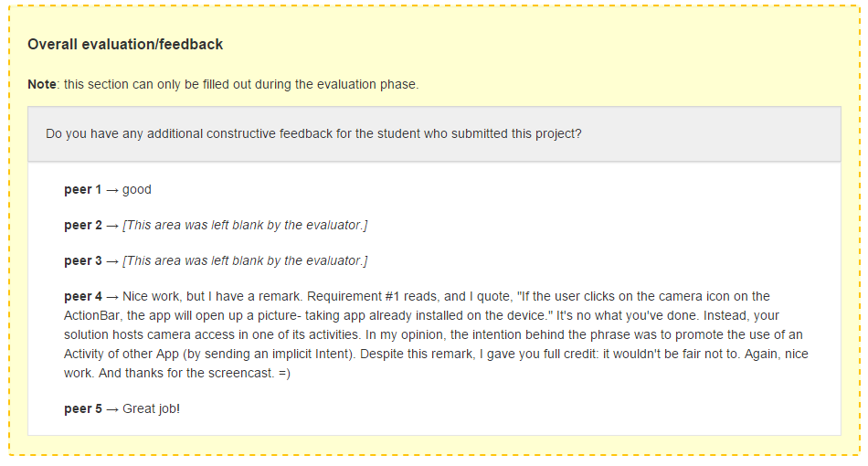Image resolution: width=868 pixels, height=466 pixels.
Task: Click the arrow after peer 5
Action: tap(112, 409)
